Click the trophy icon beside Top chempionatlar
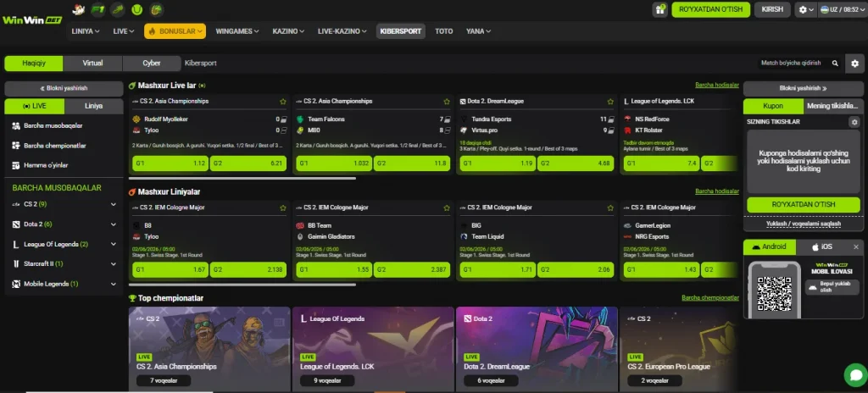This screenshot has width=868, height=393. [x=132, y=298]
